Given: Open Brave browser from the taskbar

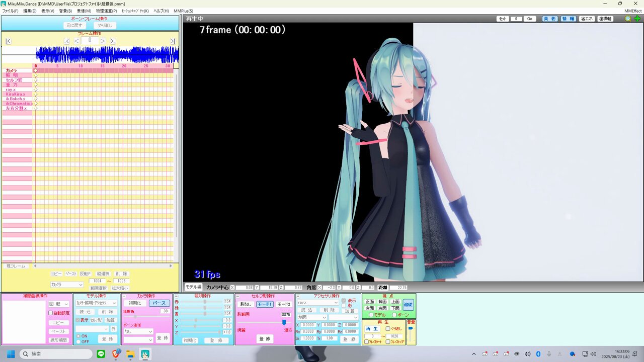Looking at the screenshot, I should [x=116, y=354].
